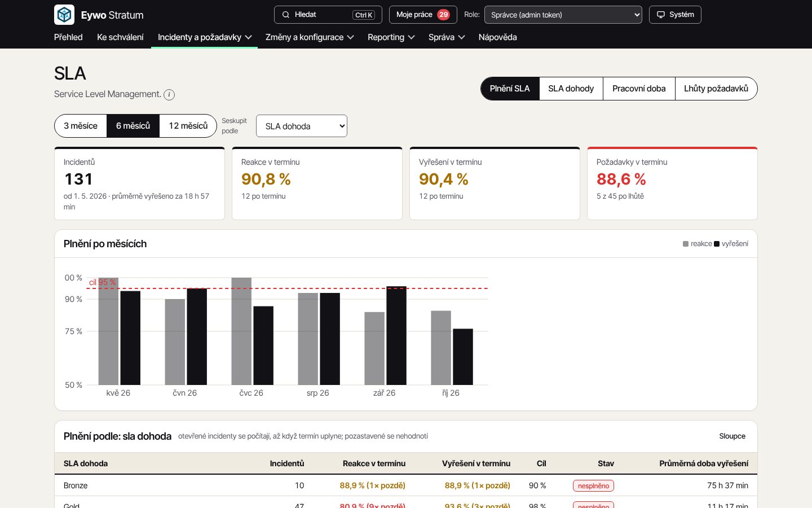Switch to the SLA dohody tab
812x508 pixels.
571,89
